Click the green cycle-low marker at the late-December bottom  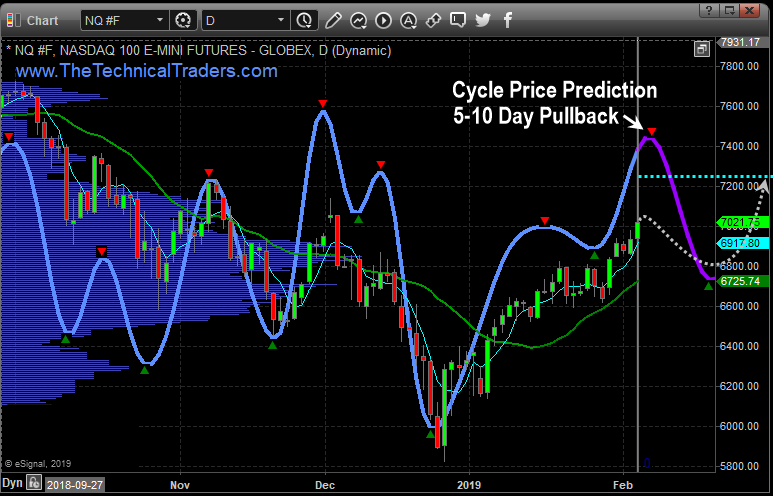pyautogui.click(x=430, y=434)
